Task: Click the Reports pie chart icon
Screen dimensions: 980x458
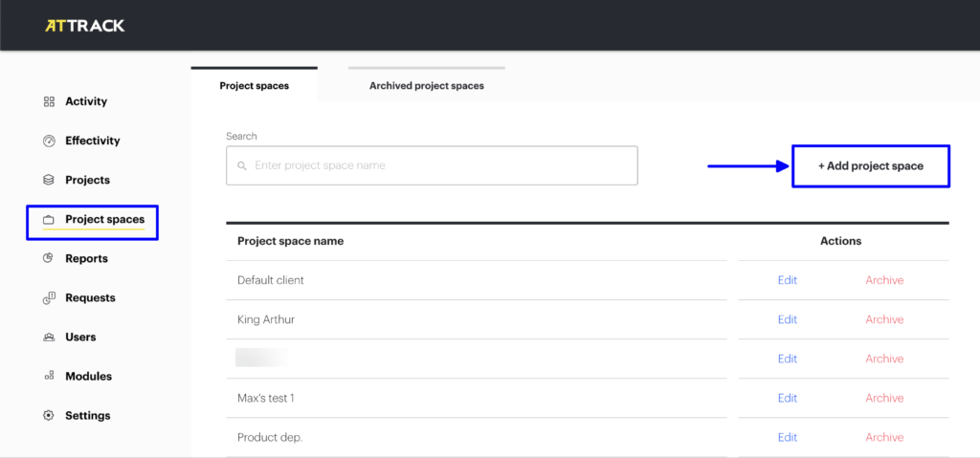Action: (x=49, y=258)
